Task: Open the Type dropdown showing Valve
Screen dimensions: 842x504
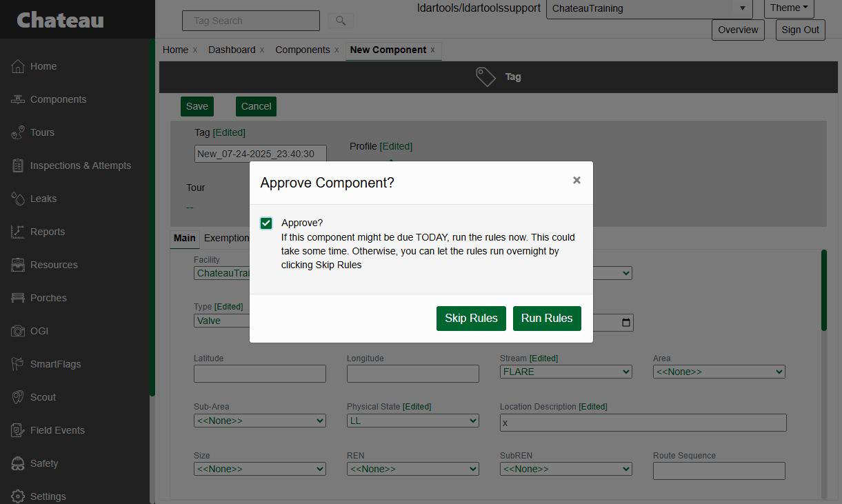Action: tap(222, 321)
